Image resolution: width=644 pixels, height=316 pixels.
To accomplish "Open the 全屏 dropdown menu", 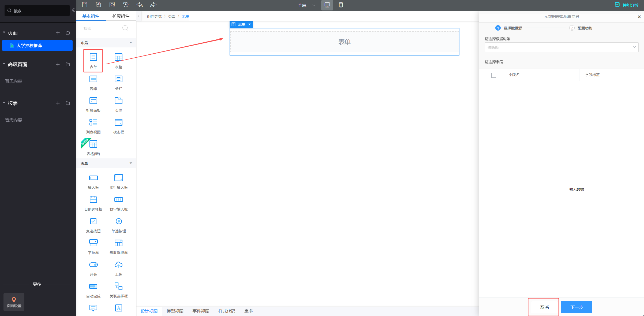I will [x=306, y=5].
